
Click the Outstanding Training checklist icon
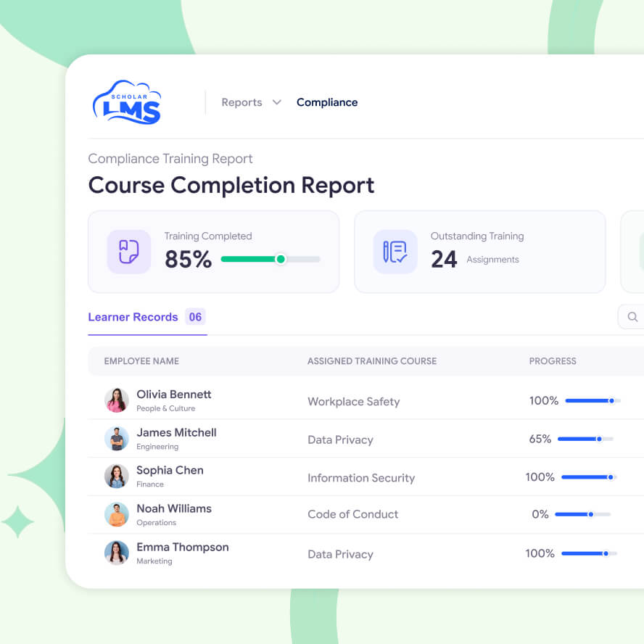[395, 252]
